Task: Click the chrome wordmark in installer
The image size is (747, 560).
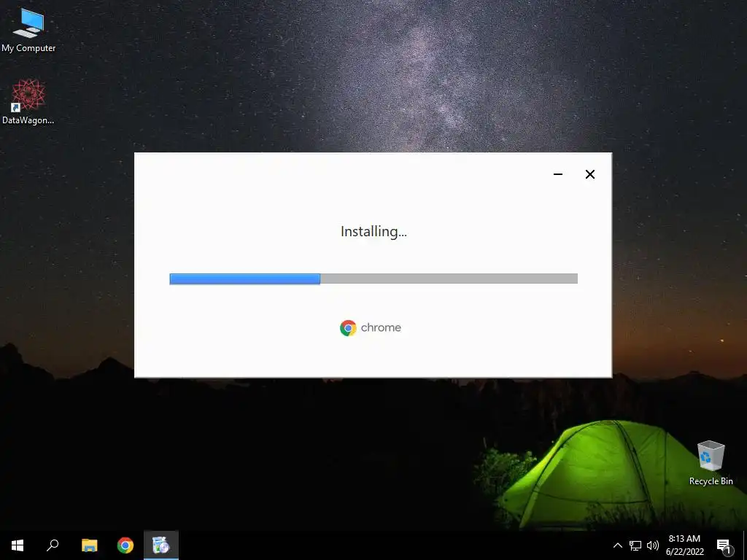Action: 381,327
